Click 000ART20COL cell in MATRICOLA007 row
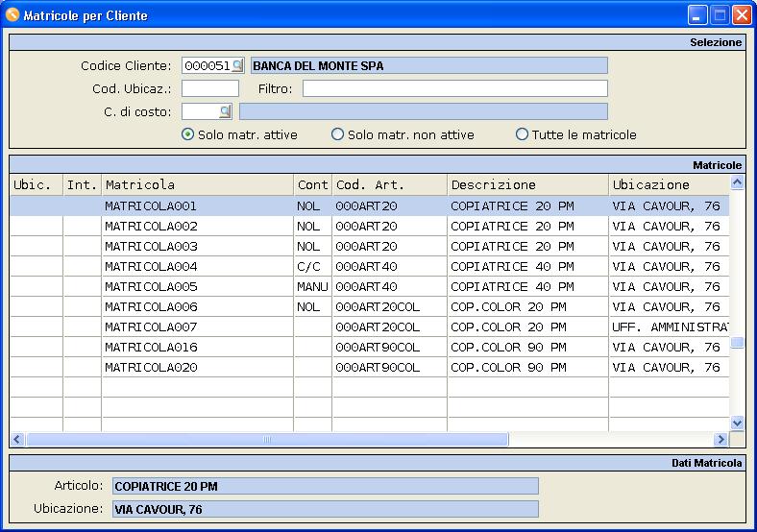This screenshot has height=532, width=757. pos(390,326)
